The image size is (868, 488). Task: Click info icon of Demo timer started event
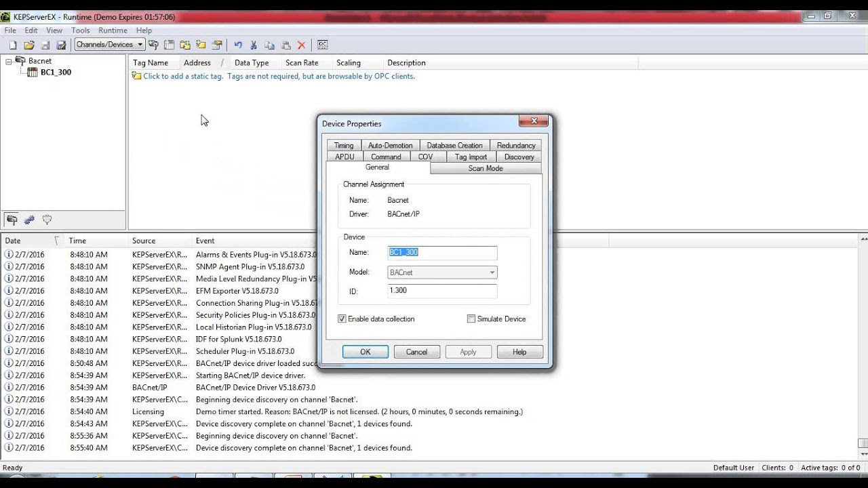tap(9, 411)
